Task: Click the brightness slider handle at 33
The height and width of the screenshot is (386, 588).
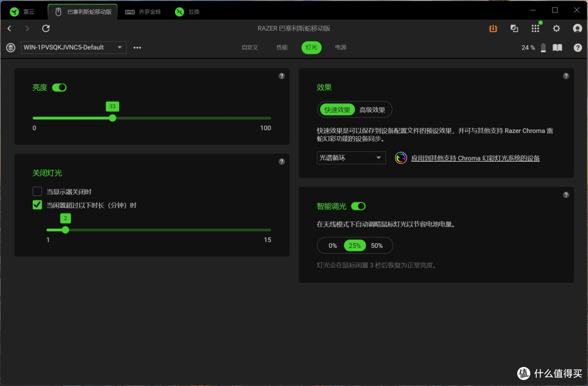Action: tap(113, 118)
